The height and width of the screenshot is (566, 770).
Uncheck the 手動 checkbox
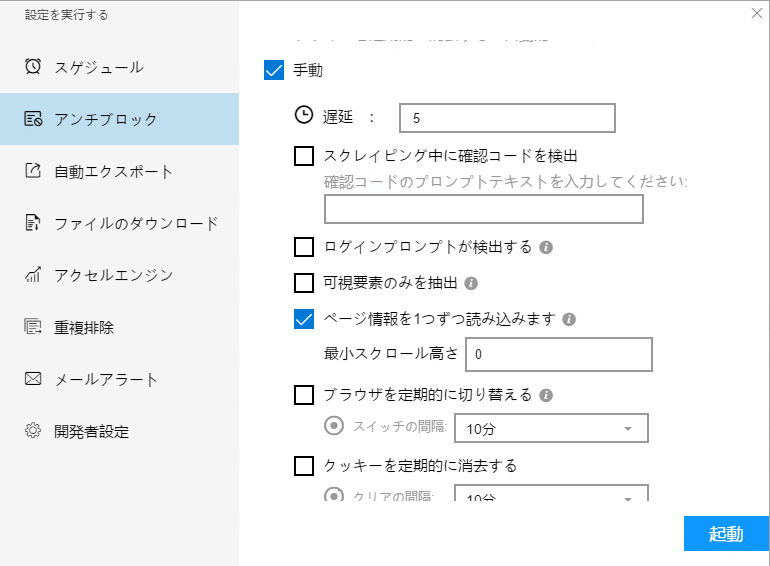(273, 71)
